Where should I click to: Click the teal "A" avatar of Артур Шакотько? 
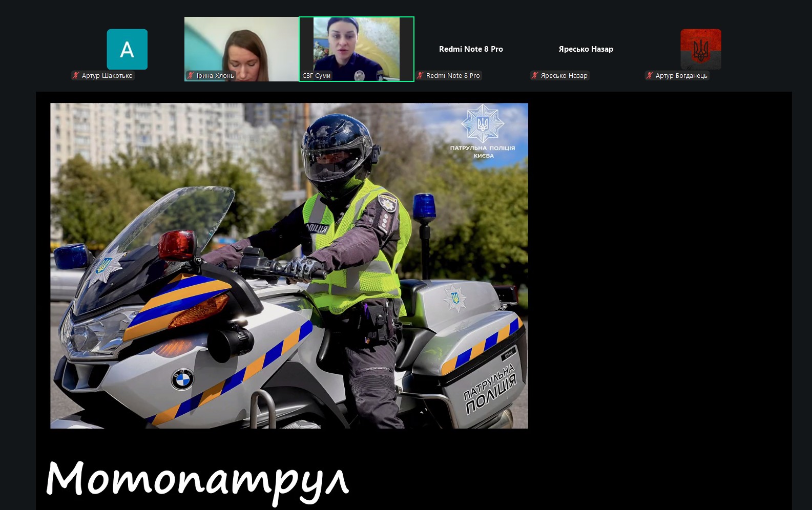127,49
